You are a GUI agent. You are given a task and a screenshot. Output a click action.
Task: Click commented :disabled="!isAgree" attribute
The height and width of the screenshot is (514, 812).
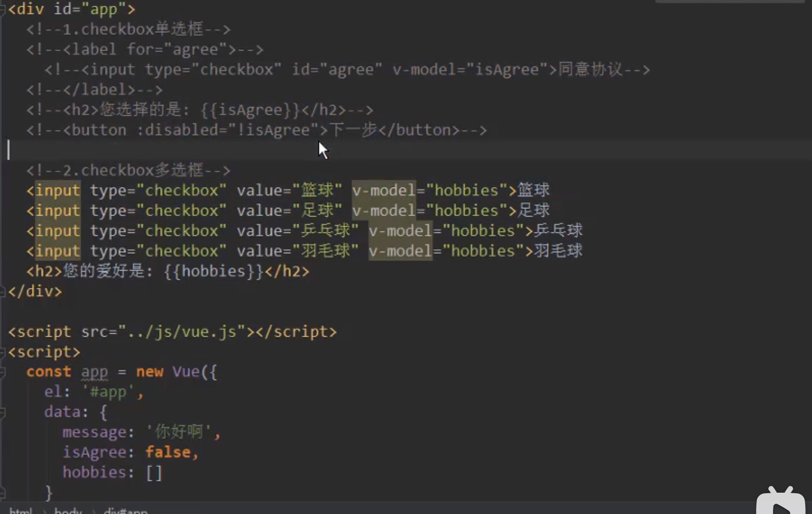228,130
